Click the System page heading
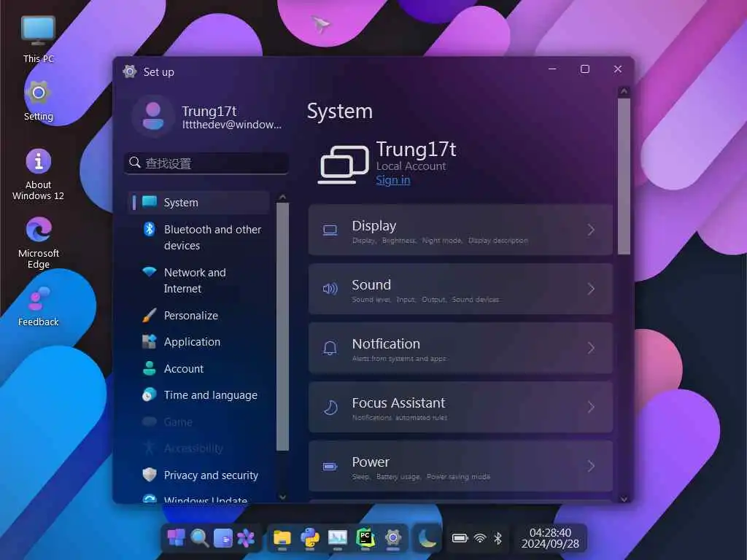This screenshot has width=747, height=560. click(x=340, y=112)
